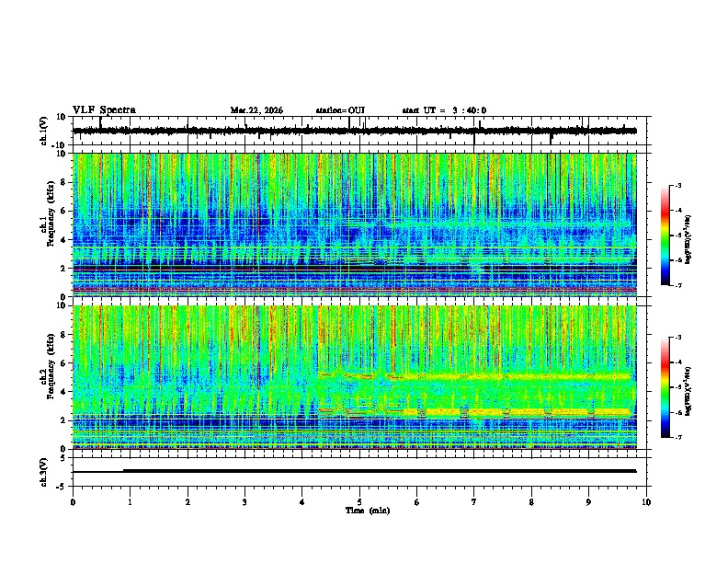Image resolution: width=728 pixels, height=563 pixels.
Task: Click the yellow 2.6 kHz band in ch.2 spectrogram
Action: 516,412
